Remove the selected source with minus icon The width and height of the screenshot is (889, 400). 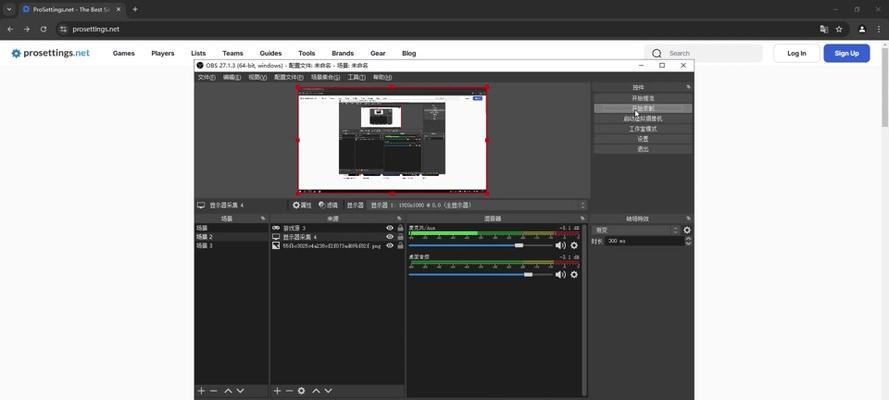click(x=289, y=391)
